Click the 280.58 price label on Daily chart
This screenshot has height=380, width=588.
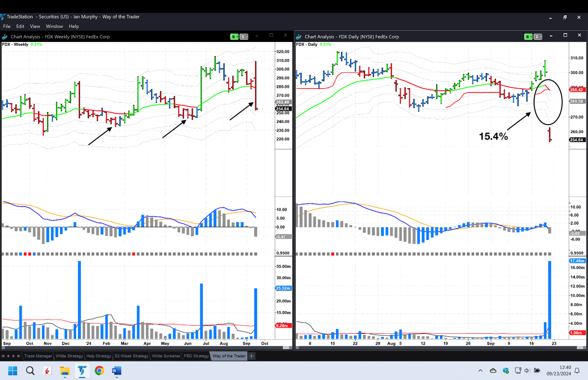click(x=577, y=101)
